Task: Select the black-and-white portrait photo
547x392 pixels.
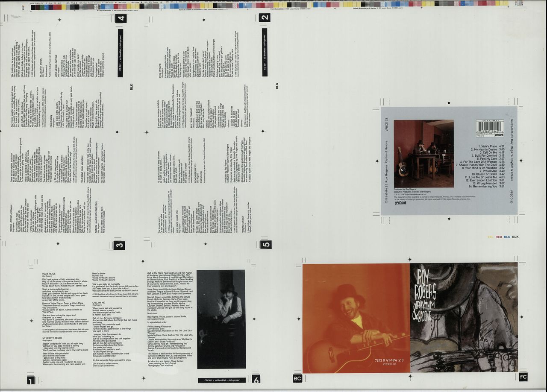Action: coord(221,319)
